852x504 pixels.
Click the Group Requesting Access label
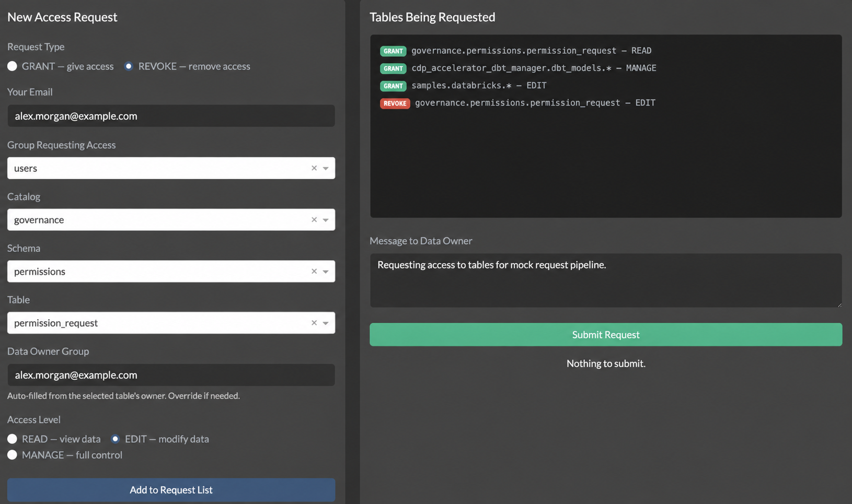point(62,145)
